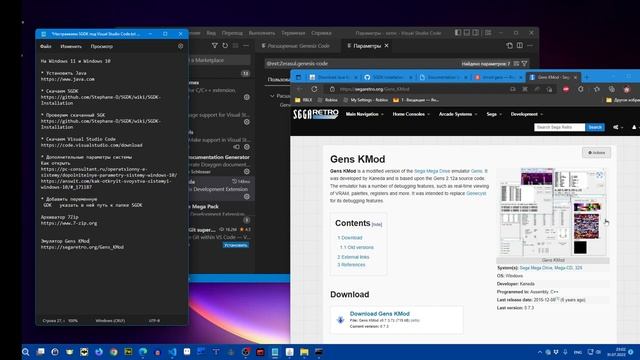Open the Файл menu in Notepad

46,46
